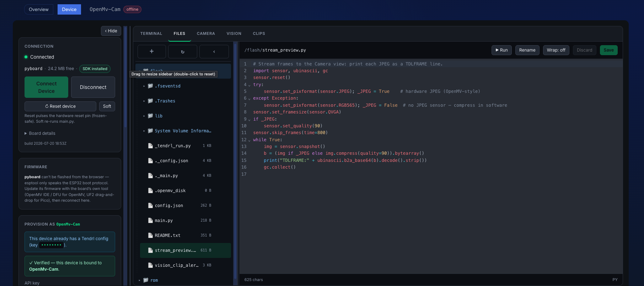Select the Device page tab
This screenshot has height=286, width=644.
pyautogui.click(x=69, y=9)
